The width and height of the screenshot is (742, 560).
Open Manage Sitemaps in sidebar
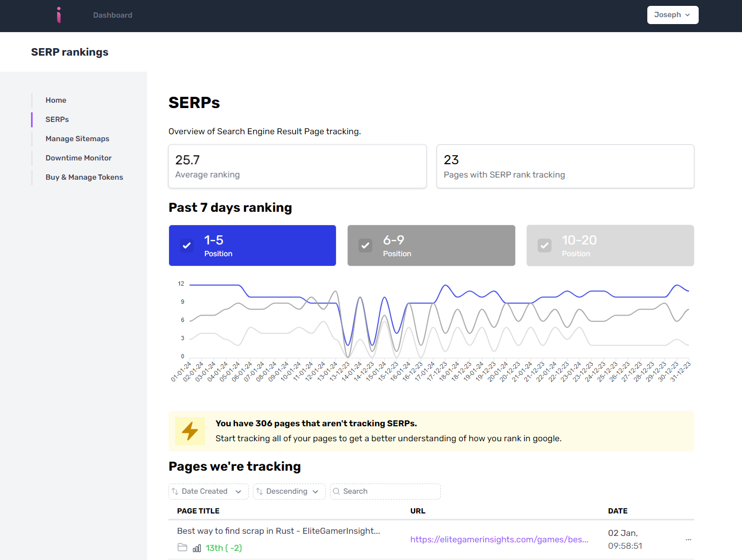[77, 139]
